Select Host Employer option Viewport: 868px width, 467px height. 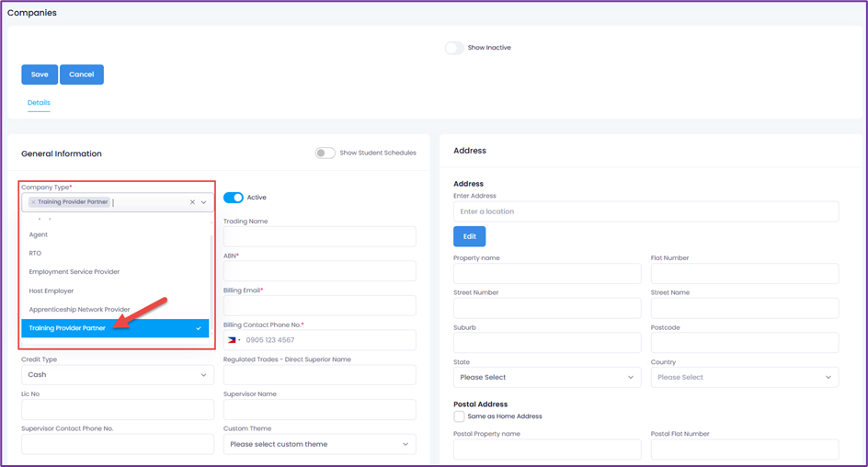(51, 290)
